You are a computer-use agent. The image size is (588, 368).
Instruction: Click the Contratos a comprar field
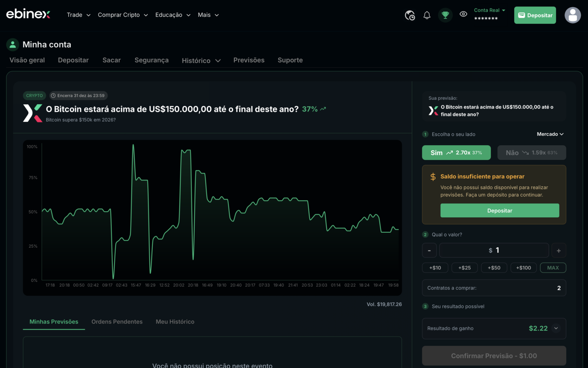pyautogui.click(x=494, y=288)
